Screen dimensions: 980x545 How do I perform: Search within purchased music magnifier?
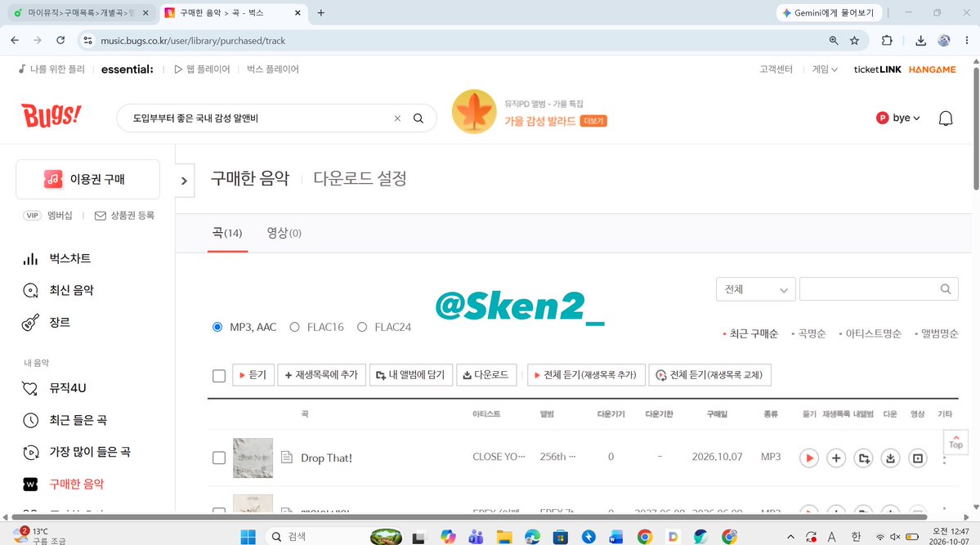(946, 288)
